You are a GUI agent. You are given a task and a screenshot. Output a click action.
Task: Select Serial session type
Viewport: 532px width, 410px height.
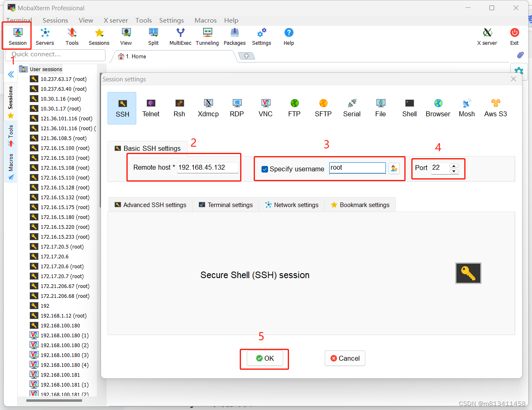[352, 108]
